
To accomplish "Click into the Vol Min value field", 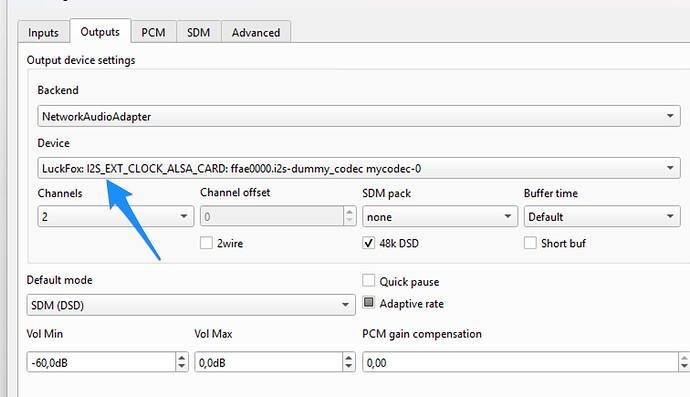I will (x=101, y=362).
